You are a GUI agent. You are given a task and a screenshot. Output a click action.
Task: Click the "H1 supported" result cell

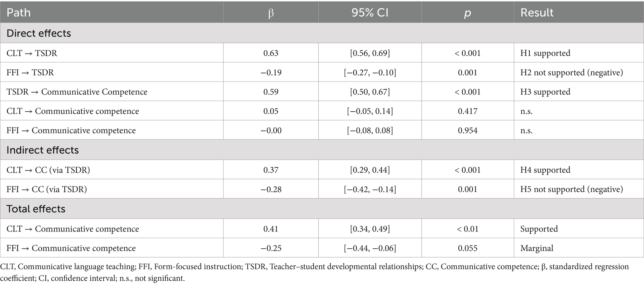coord(545,53)
